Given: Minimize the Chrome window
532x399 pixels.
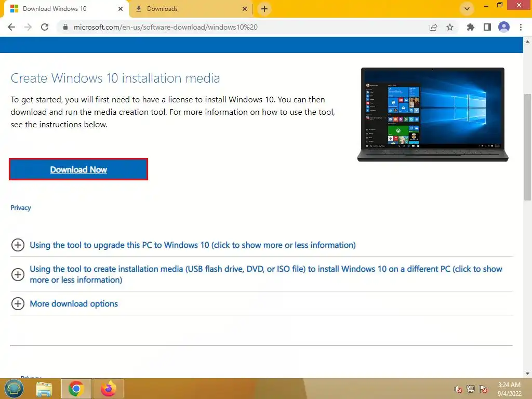Looking at the screenshot, I should 486,5.
